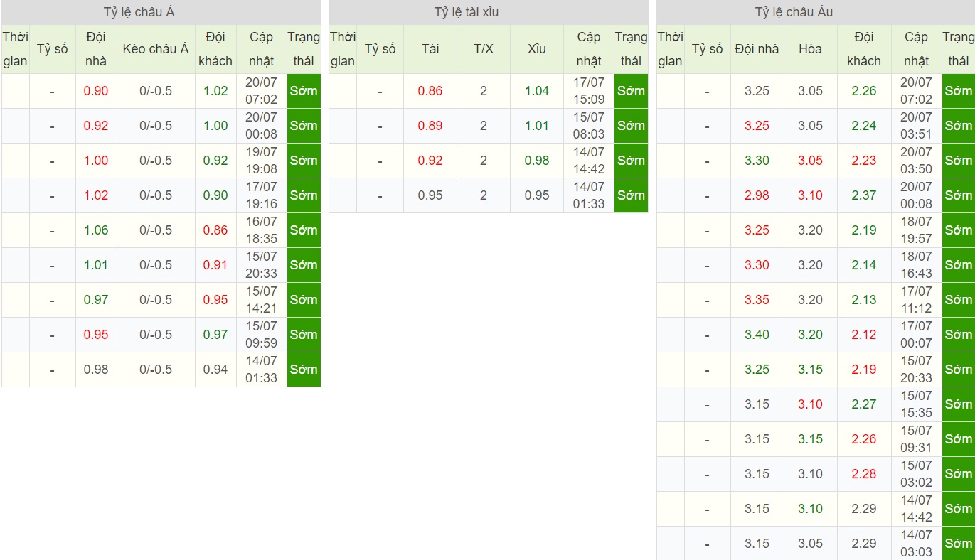Click away odds 0.91 in châu Á table
The image size is (975, 560).
pos(215,265)
